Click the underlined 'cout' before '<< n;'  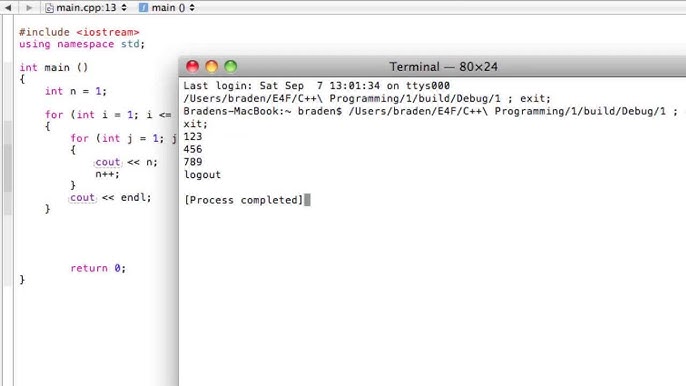click(108, 162)
